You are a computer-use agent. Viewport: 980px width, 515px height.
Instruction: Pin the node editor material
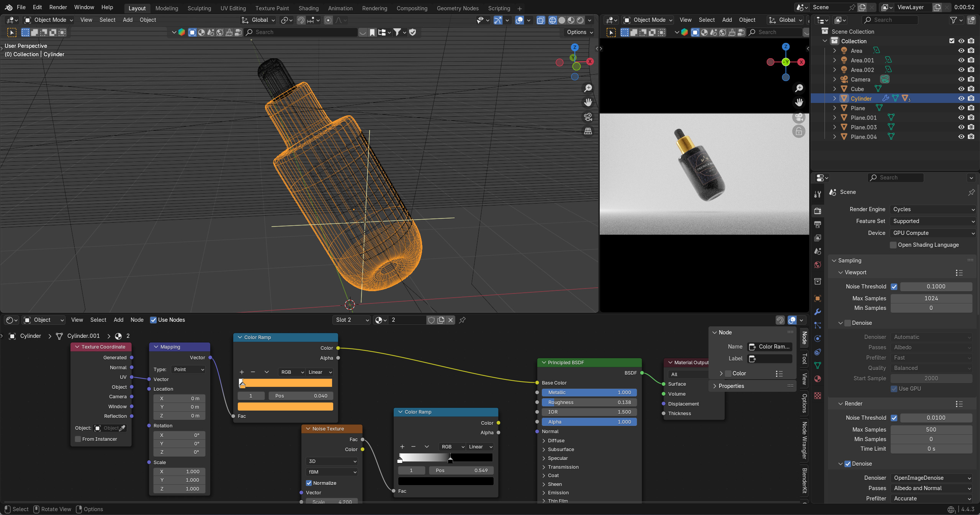(462, 320)
